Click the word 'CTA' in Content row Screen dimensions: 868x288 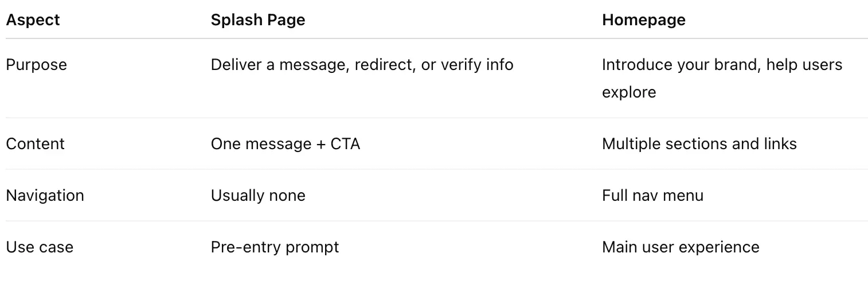click(346, 143)
